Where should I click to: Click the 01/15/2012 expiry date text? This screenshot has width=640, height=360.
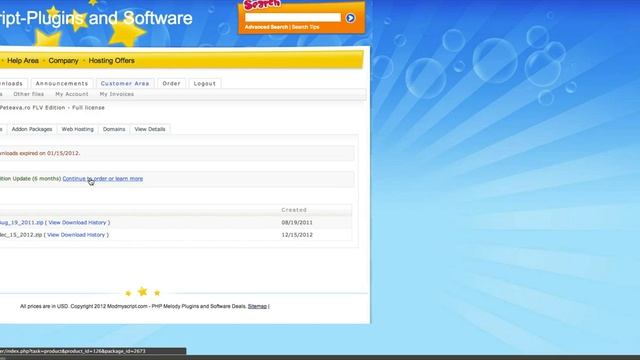(x=63, y=153)
